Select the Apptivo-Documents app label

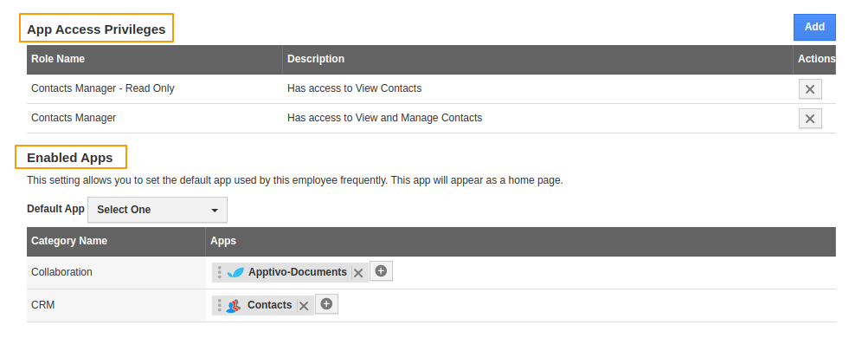point(298,272)
